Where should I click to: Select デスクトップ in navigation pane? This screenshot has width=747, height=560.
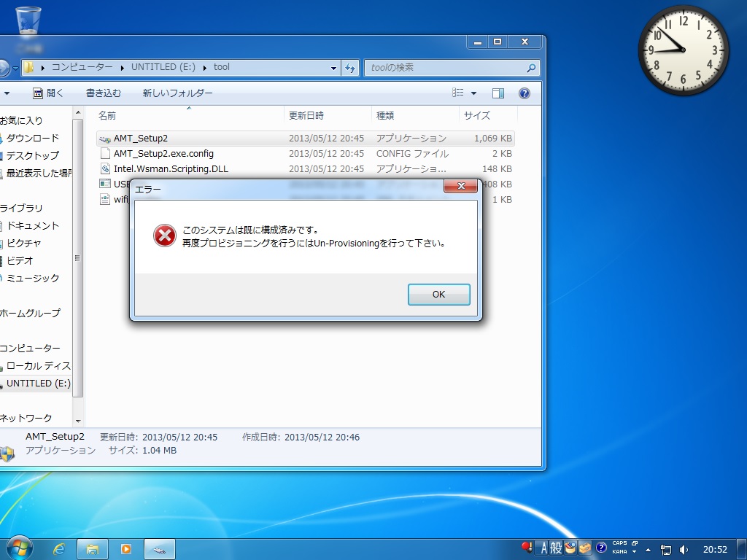(x=32, y=156)
